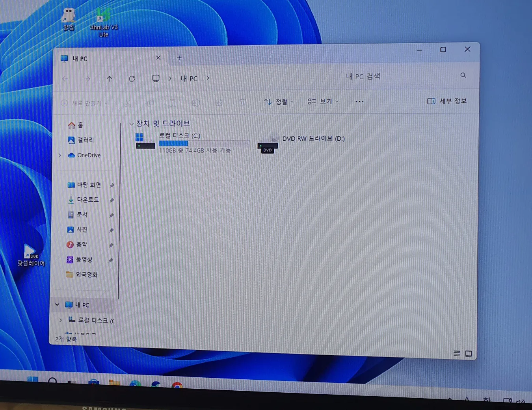Switch to details list view icon in status bar

[457, 353]
